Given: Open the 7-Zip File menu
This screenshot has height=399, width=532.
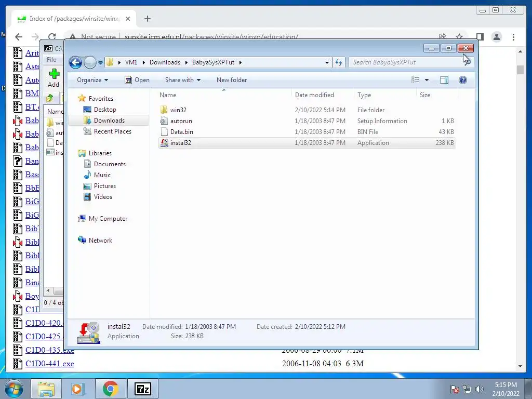Looking at the screenshot, I should pyautogui.click(x=51, y=60).
